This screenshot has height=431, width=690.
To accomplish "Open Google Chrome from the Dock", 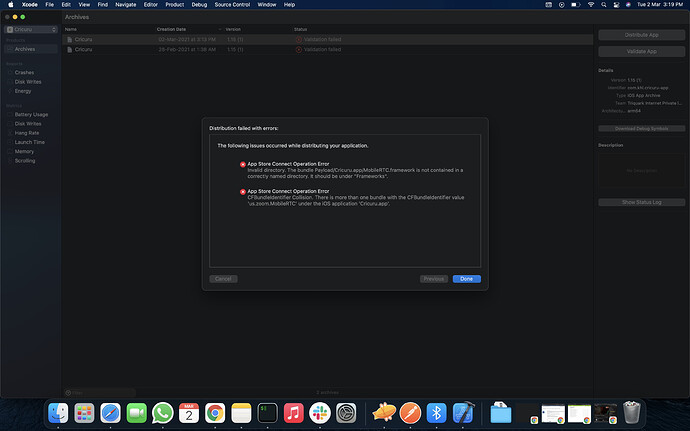I will coord(215,413).
